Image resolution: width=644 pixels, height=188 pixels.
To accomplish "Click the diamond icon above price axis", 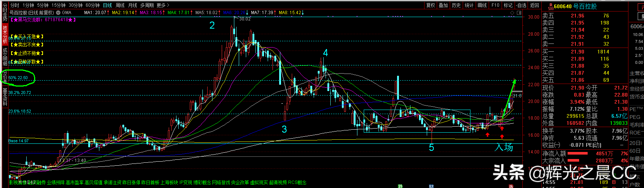I will tap(512, 13).
